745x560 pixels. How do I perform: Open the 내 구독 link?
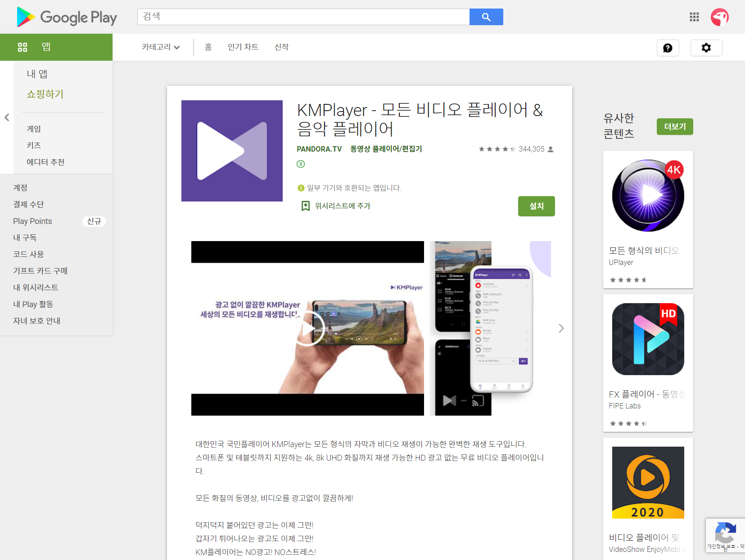pos(25,237)
